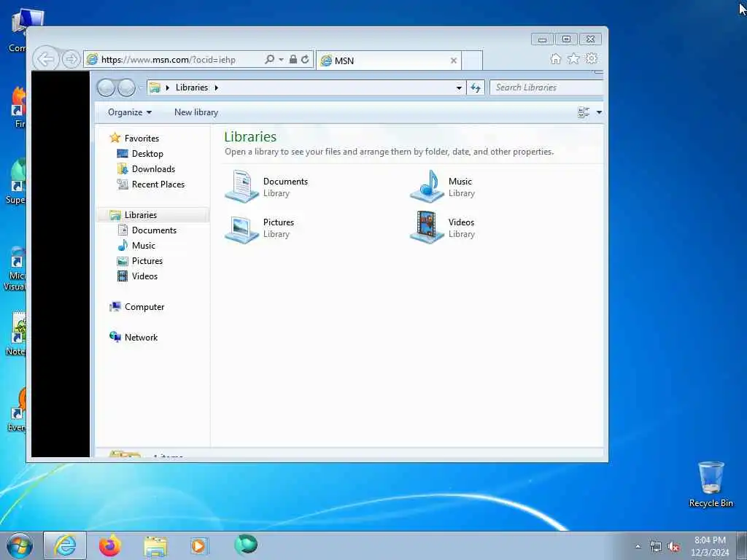Open Windows Explorer from the taskbar
The image size is (747, 560).
[x=155, y=545]
